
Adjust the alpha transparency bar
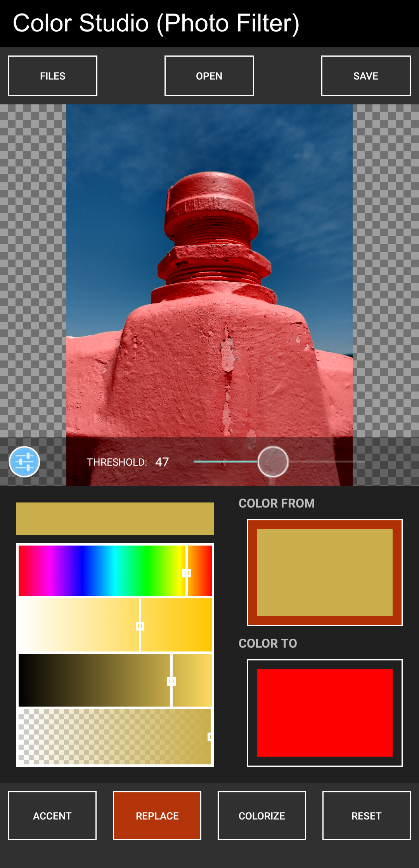(115, 736)
